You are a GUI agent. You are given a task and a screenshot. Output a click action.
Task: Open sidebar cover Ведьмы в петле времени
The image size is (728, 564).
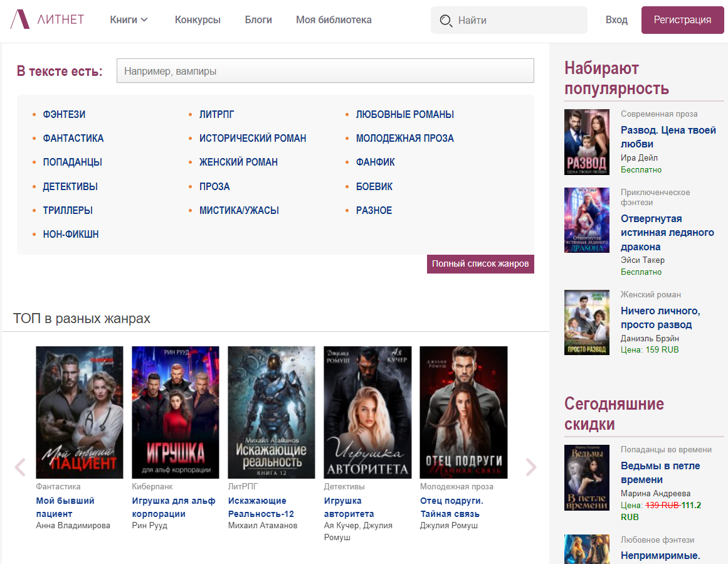586,477
